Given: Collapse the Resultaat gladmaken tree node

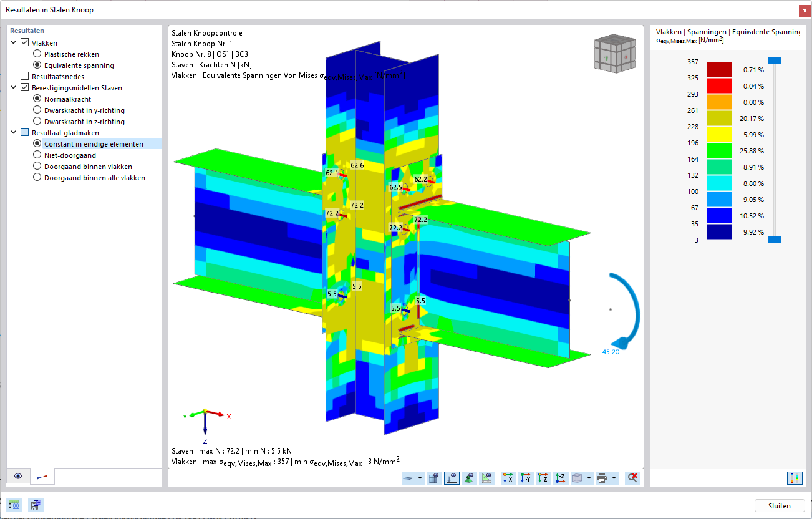Looking at the screenshot, I should 14,133.
